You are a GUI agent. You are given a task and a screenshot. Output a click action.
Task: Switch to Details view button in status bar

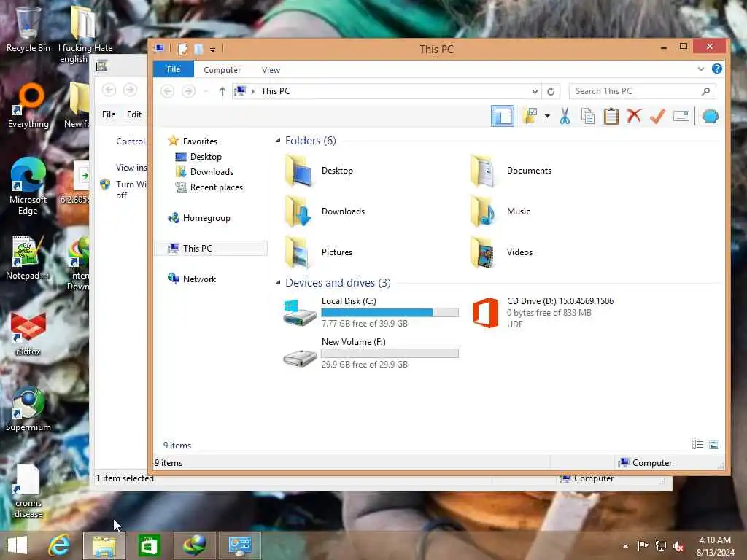click(x=697, y=445)
